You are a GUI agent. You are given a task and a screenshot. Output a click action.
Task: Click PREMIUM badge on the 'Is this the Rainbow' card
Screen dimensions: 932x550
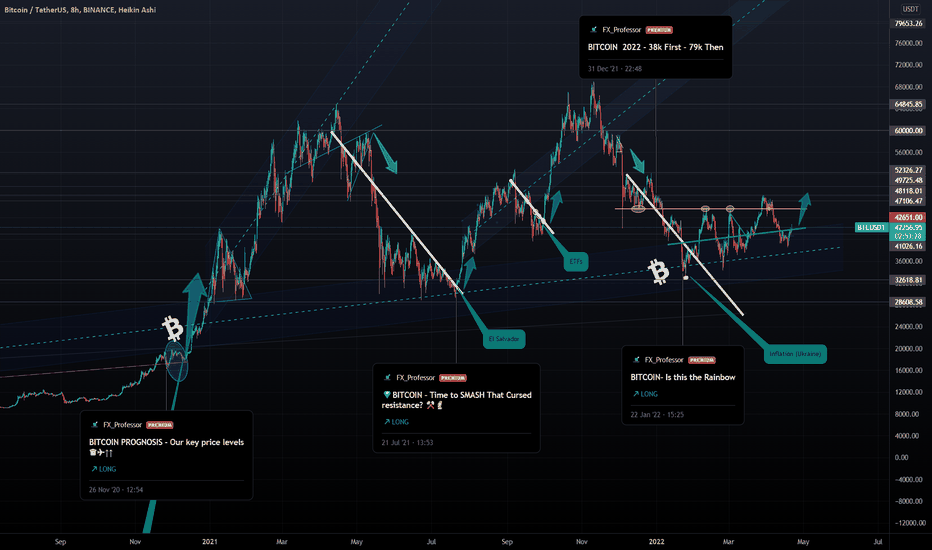[702, 360]
